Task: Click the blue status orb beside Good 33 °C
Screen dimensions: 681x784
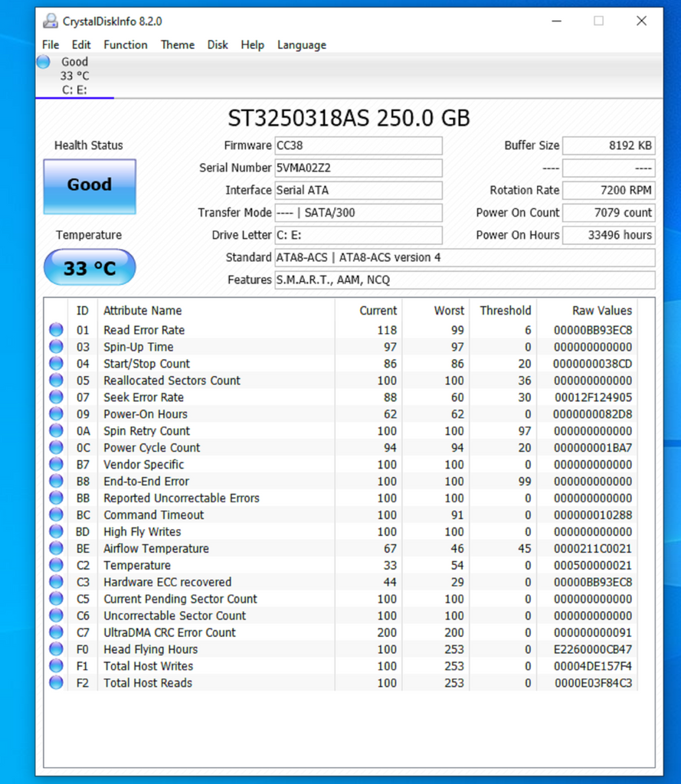Action: click(44, 62)
